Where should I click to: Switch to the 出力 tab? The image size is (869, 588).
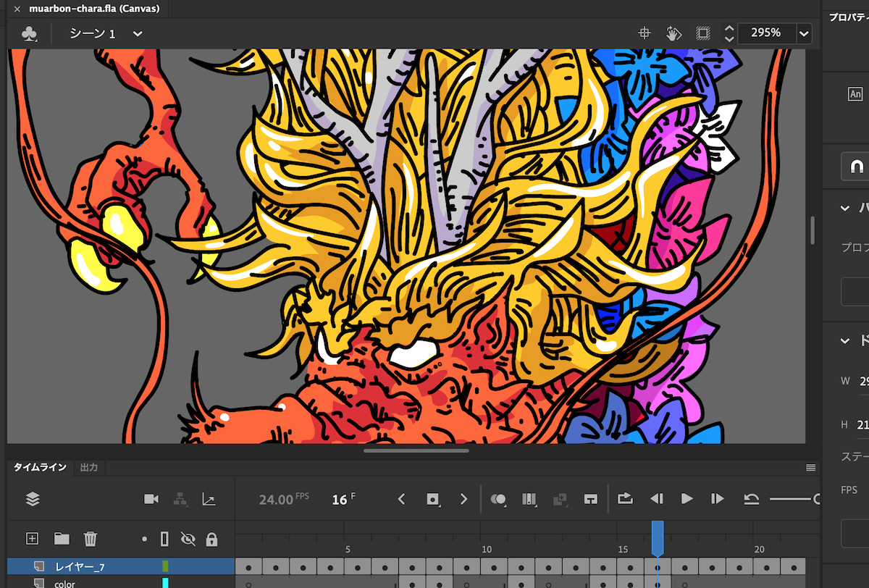pyautogui.click(x=89, y=468)
